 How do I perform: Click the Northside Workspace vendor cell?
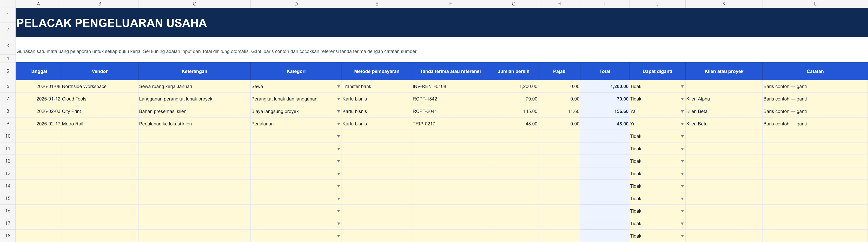point(100,86)
